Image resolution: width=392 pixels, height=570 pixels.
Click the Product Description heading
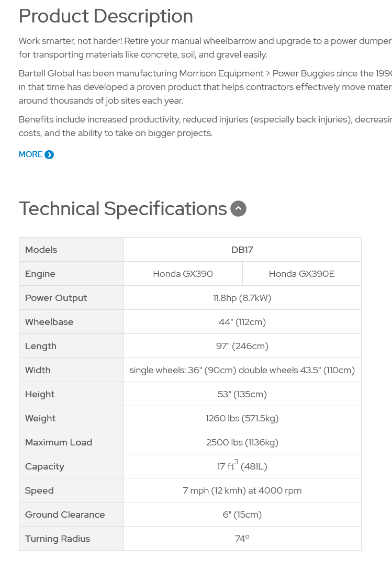pos(106,16)
